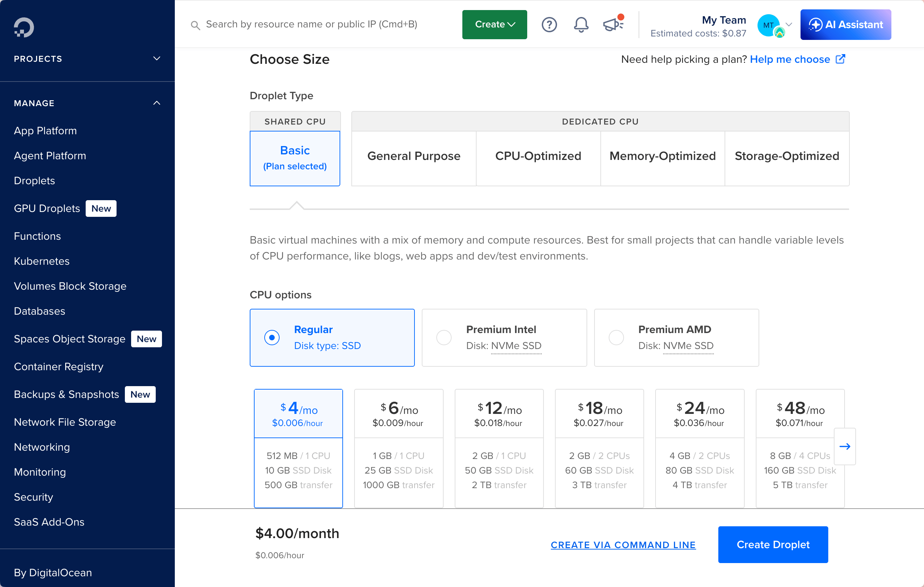Open Spaces Object Storage
Viewport: 924px width, 587px height.
[x=69, y=339]
